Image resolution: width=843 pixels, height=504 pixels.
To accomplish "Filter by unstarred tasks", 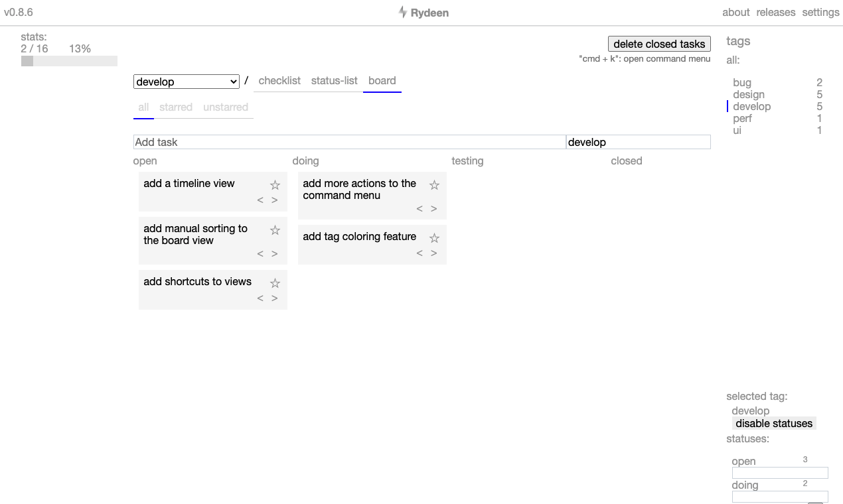I will point(226,107).
